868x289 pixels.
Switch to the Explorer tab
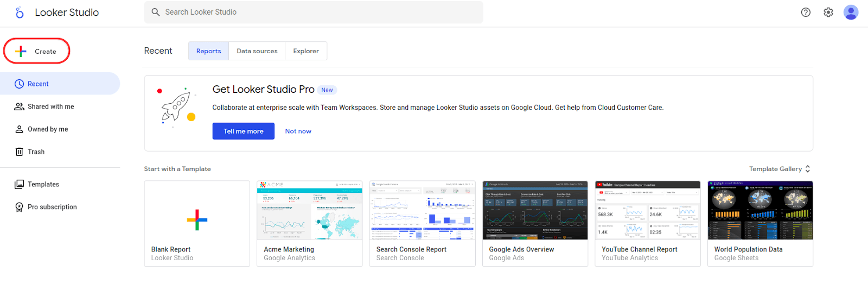pyautogui.click(x=306, y=51)
